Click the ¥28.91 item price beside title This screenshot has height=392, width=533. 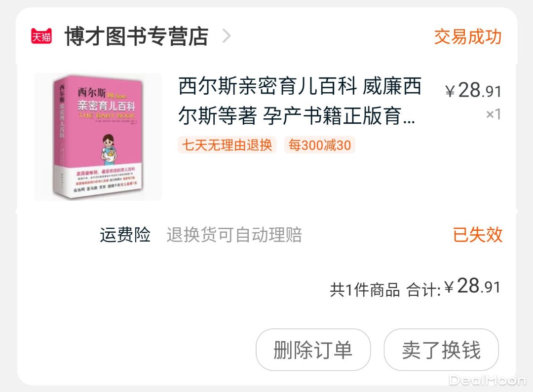(473, 91)
